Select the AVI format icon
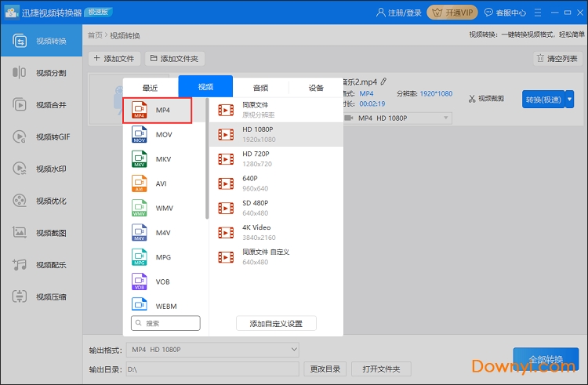 click(139, 183)
